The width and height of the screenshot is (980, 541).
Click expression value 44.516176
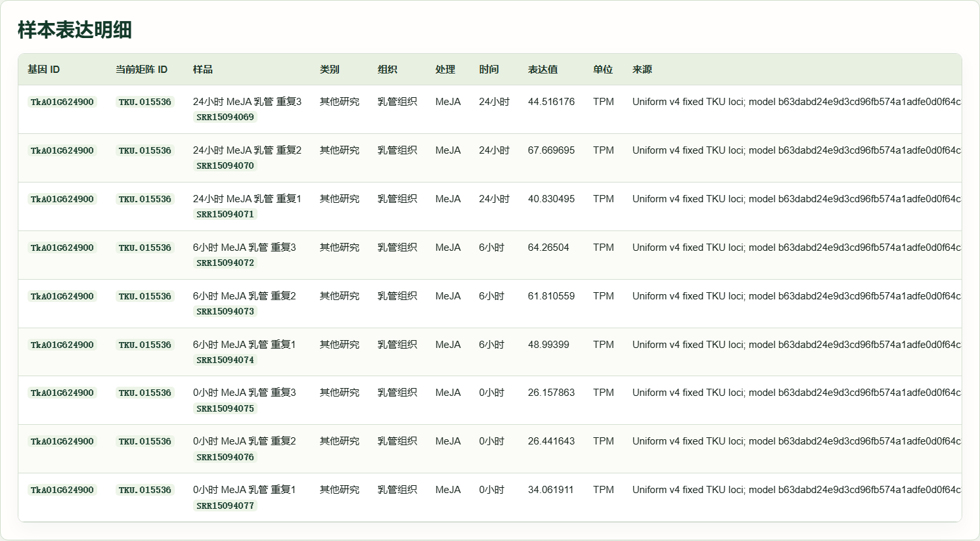click(551, 102)
